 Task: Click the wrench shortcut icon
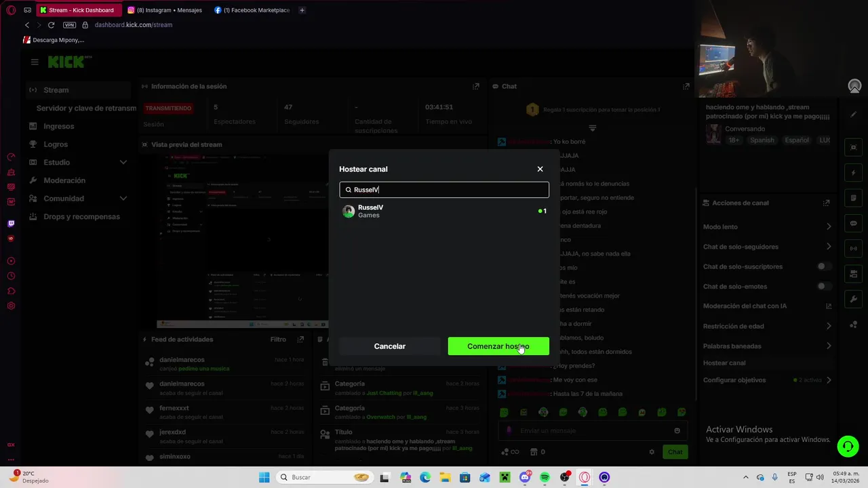pos(854,299)
